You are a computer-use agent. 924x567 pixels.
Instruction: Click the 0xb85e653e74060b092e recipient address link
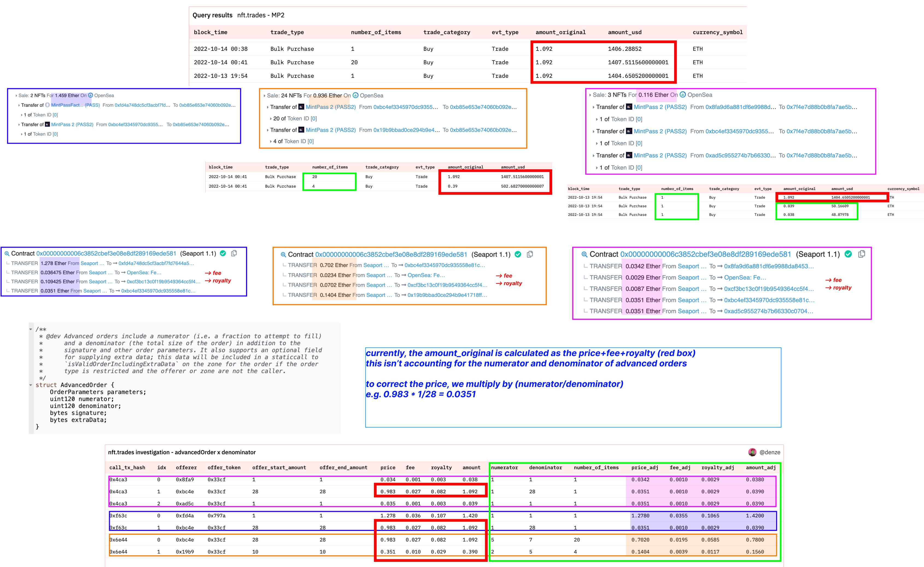[207, 105]
